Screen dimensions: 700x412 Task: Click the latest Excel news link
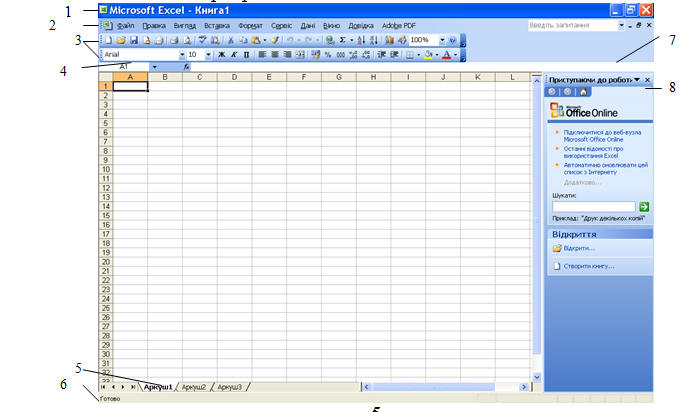tap(593, 152)
